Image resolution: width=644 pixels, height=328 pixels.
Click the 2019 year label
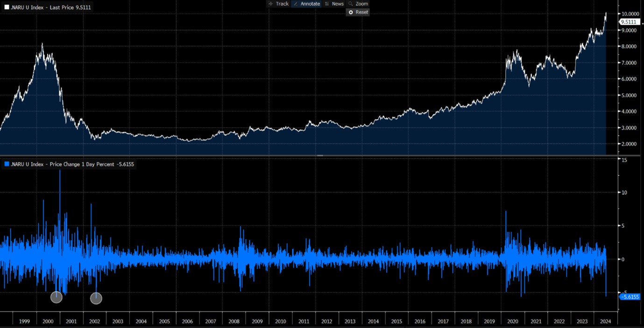click(490, 321)
